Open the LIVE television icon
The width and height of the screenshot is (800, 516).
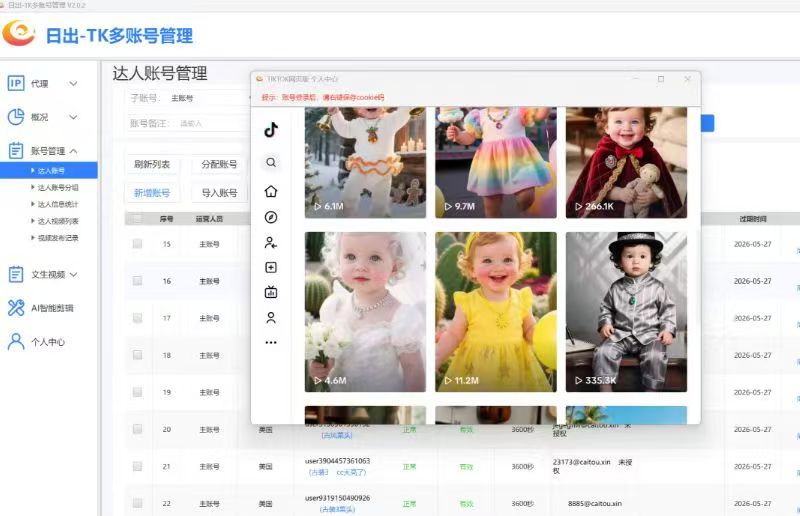[271, 292]
